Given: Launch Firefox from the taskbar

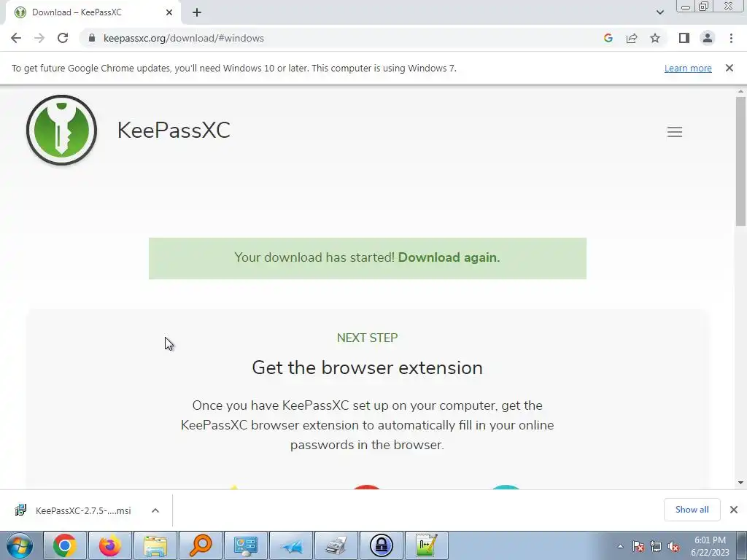Looking at the screenshot, I should 110,545.
